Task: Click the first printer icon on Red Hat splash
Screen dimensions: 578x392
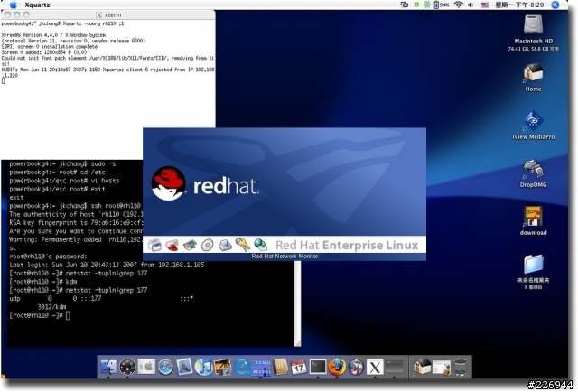Action: [154, 245]
